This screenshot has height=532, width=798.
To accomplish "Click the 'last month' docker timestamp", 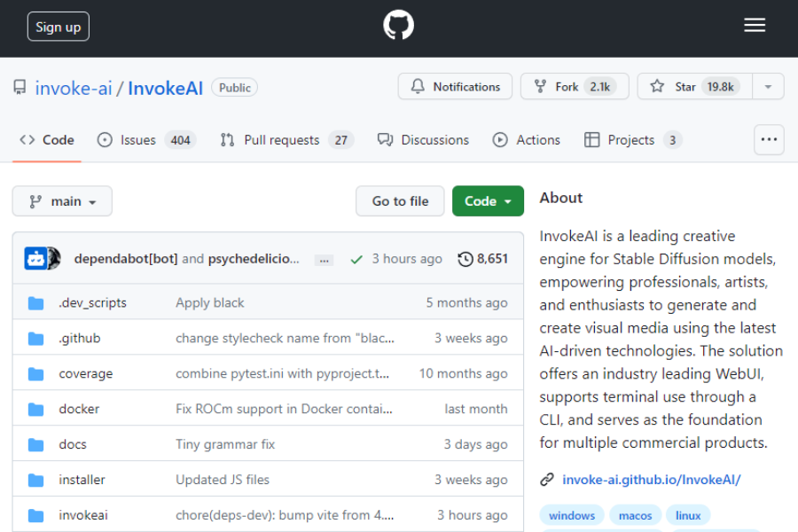I will 476,410.
